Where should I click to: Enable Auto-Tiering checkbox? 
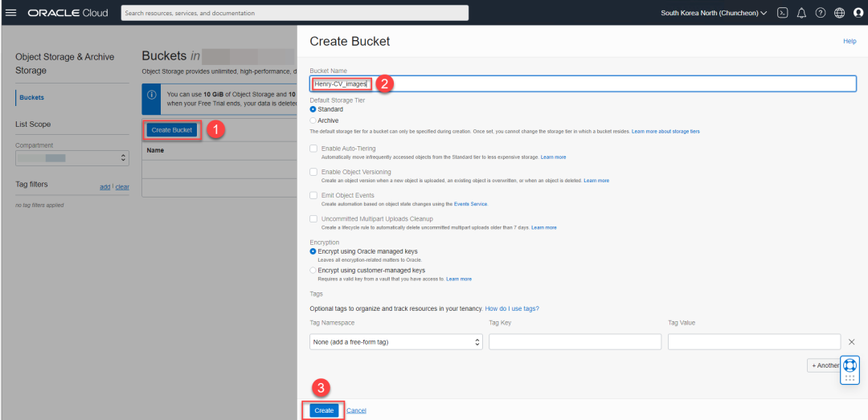coord(314,149)
